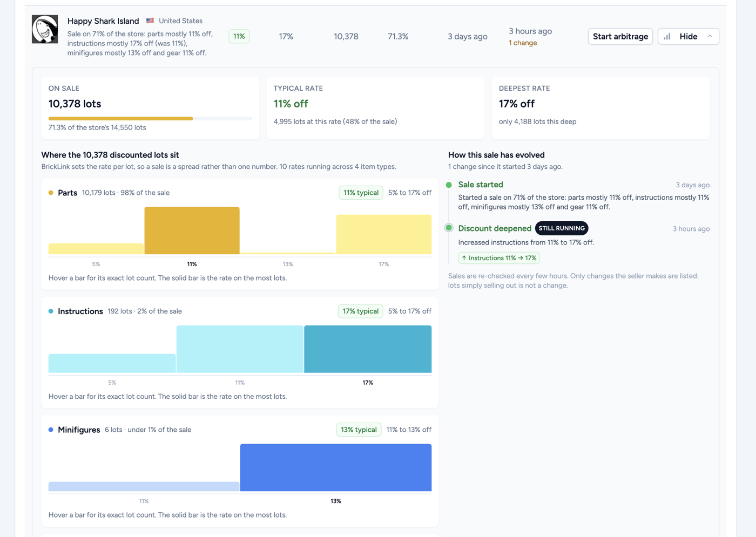Viewport: 756px width, 537px height.
Task: Click the '10,378 lots' ON SALE value
Action: click(x=75, y=104)
